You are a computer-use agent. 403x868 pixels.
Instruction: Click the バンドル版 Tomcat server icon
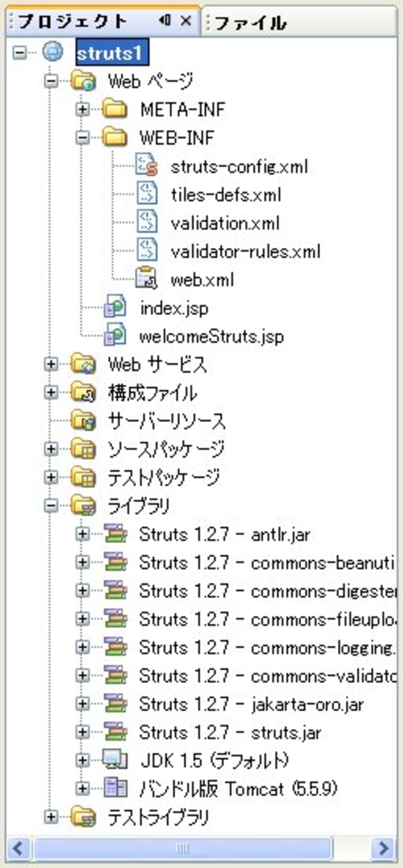coord(115,788)
